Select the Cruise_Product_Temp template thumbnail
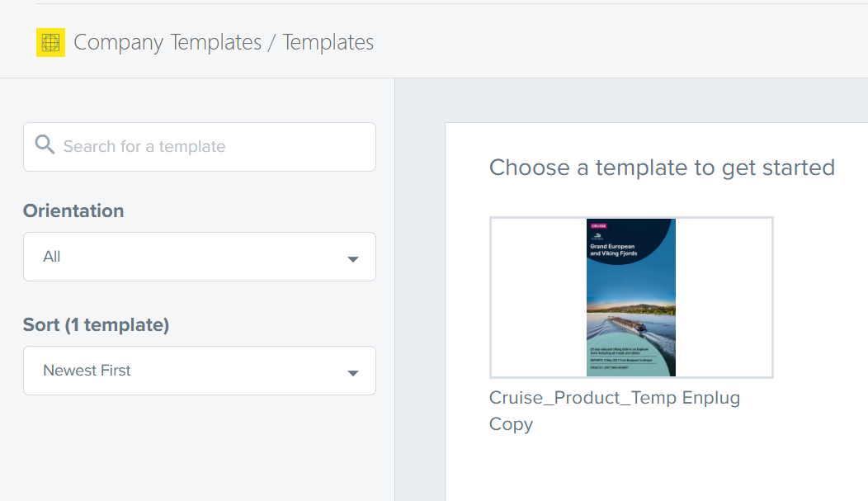The width and height of the screenshot is (868, 501). (x=631, y=297)
